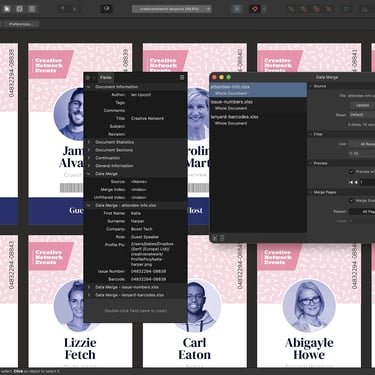Click the Update button in Data Merge Source
Screen dimensions: 375x375
point(362,105)
